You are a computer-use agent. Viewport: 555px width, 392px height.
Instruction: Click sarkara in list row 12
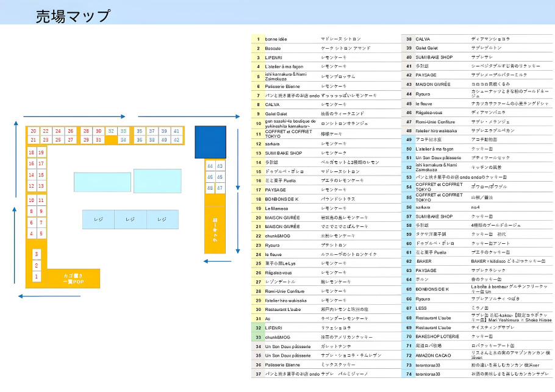(x=272, y=144)
